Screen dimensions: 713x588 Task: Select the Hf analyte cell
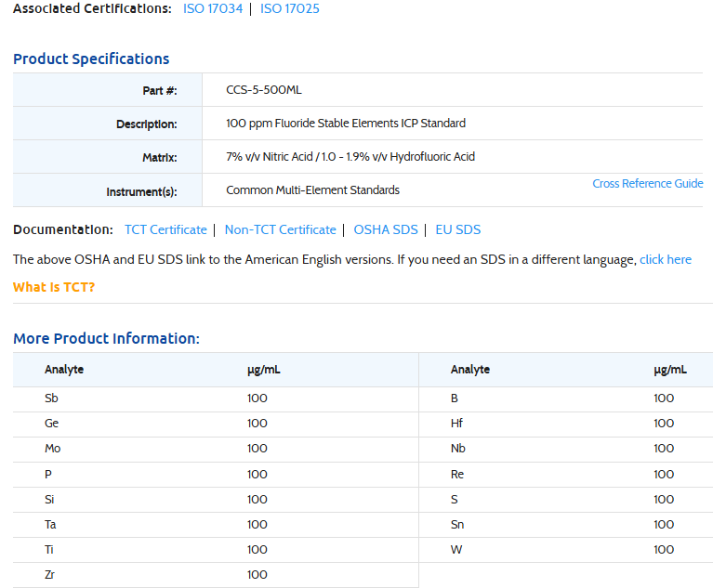(456, 424)
